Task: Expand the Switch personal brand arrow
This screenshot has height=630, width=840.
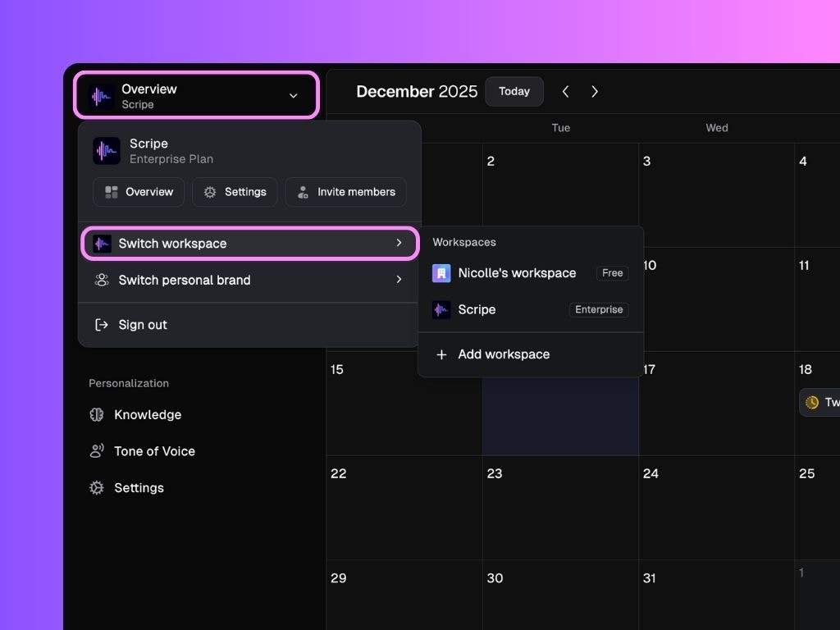Action: coord(399,279)
